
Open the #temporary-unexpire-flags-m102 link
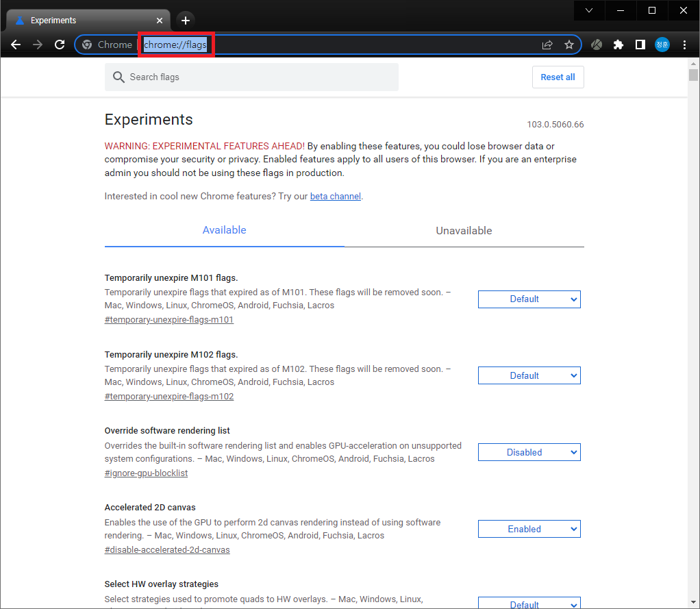(x=168, y=397)
